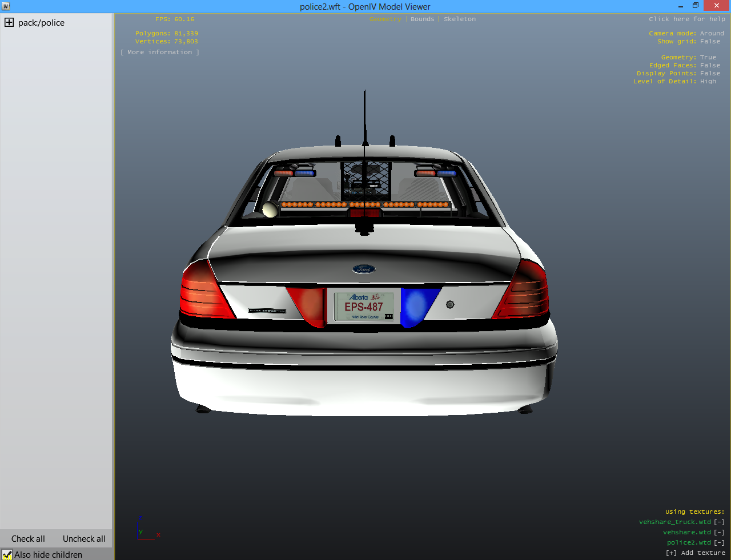Remove vehshare.wtd texture using its [-] icon

coord(719,532)
